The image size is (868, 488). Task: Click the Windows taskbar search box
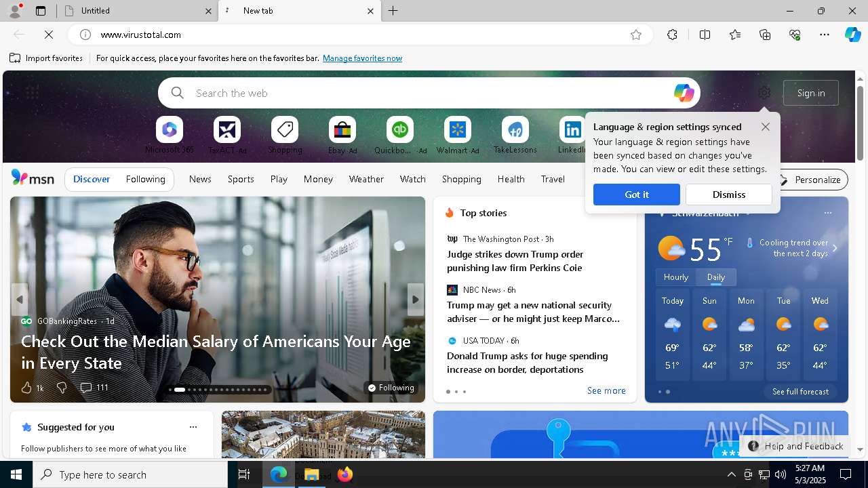click(130, 474)
